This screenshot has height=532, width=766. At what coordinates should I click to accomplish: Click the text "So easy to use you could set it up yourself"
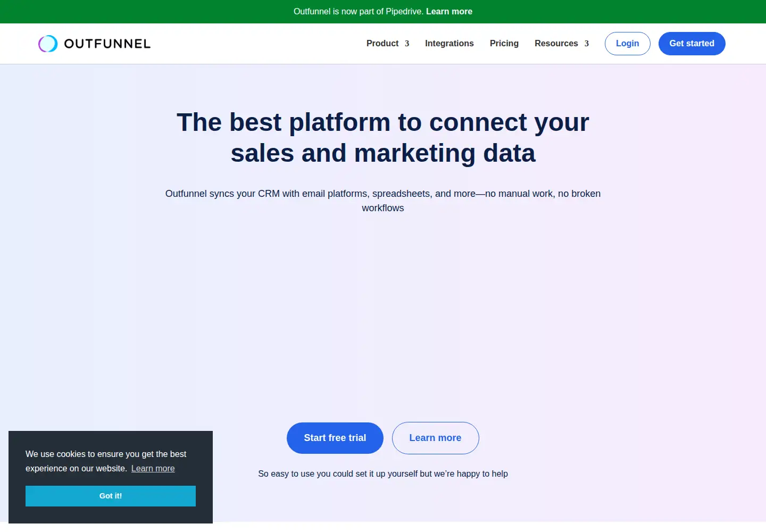(x=338, y=474)
